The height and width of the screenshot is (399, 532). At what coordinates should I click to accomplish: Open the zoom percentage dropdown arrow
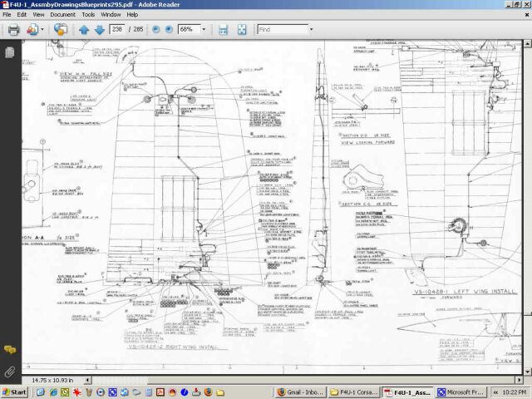click(204, 30)
